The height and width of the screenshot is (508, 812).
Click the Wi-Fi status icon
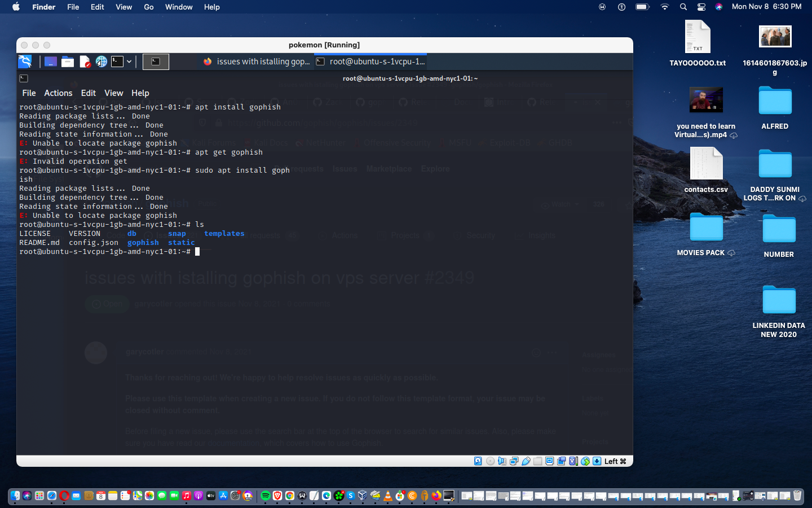[664, 7]
